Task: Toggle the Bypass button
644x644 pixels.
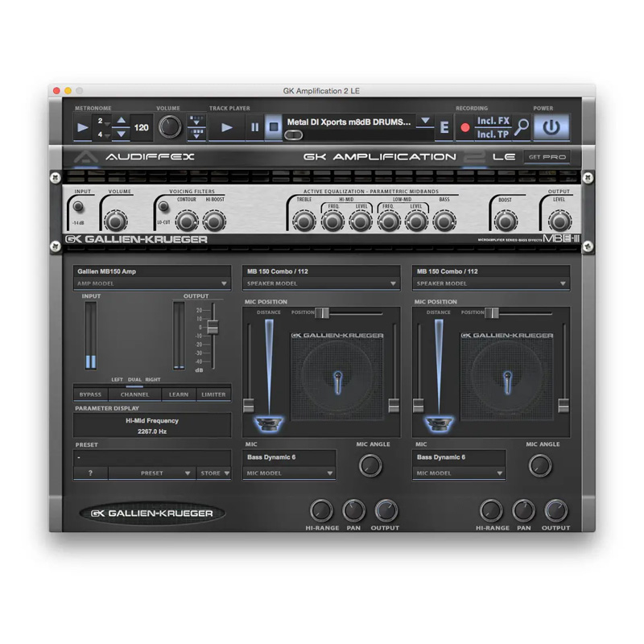Action: tap(90, 394)
